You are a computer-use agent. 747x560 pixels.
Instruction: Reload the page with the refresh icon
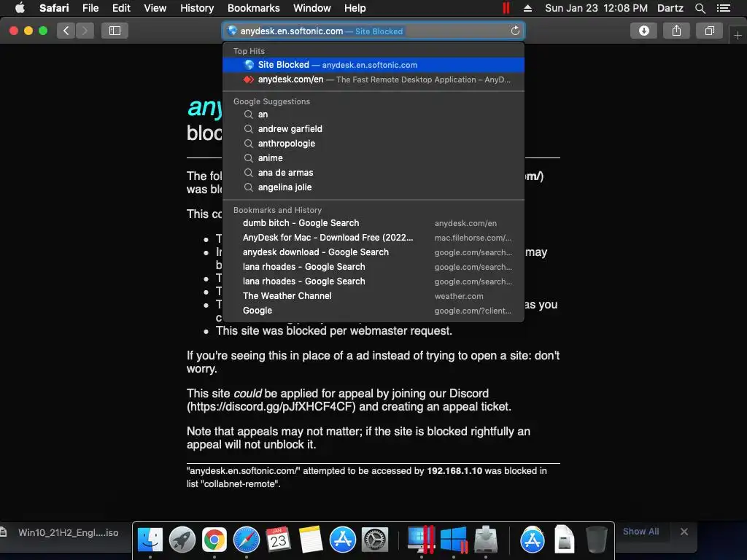click(x=515, y=31)
